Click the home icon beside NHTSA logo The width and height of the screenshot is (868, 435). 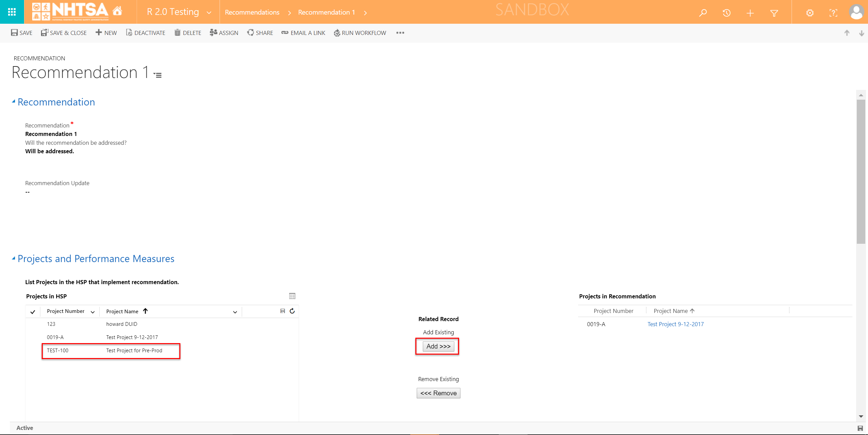(x=117, y=11)
